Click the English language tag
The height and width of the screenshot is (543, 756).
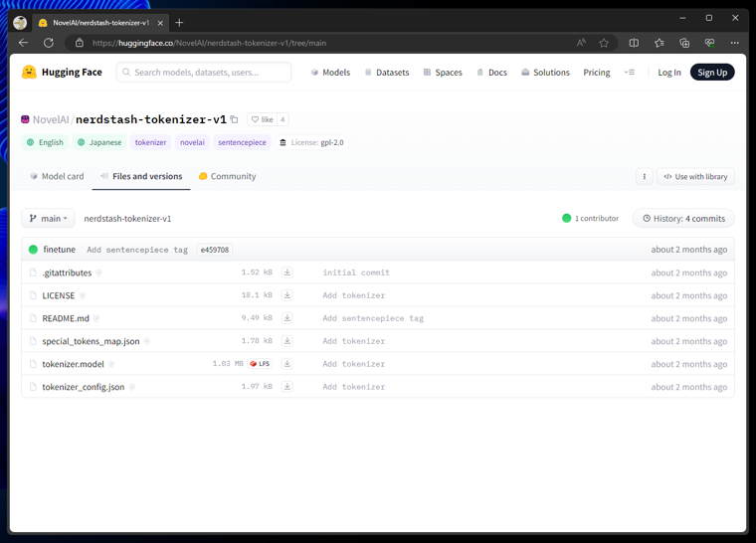45,142
